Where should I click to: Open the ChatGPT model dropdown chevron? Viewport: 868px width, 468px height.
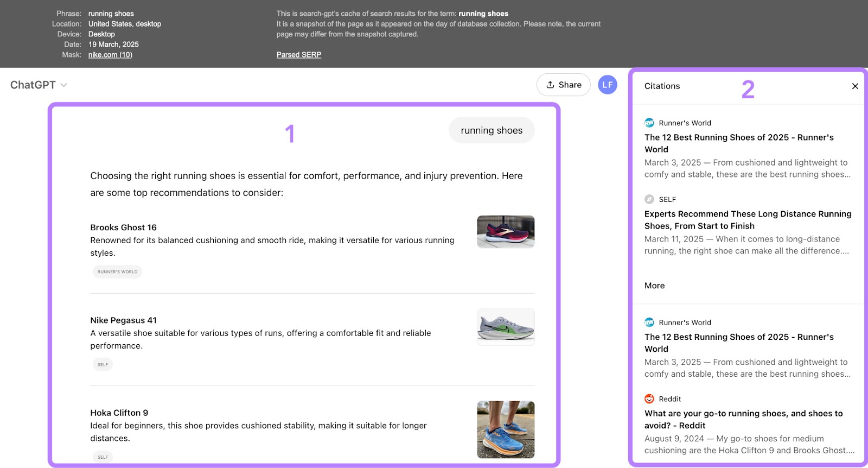(64, 85)
